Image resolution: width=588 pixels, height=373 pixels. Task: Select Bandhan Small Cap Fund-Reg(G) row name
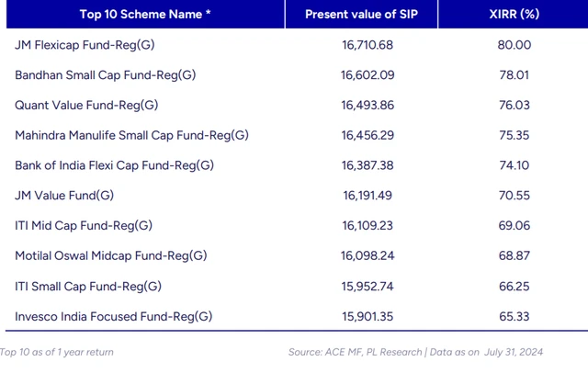[x=106, y=75]
